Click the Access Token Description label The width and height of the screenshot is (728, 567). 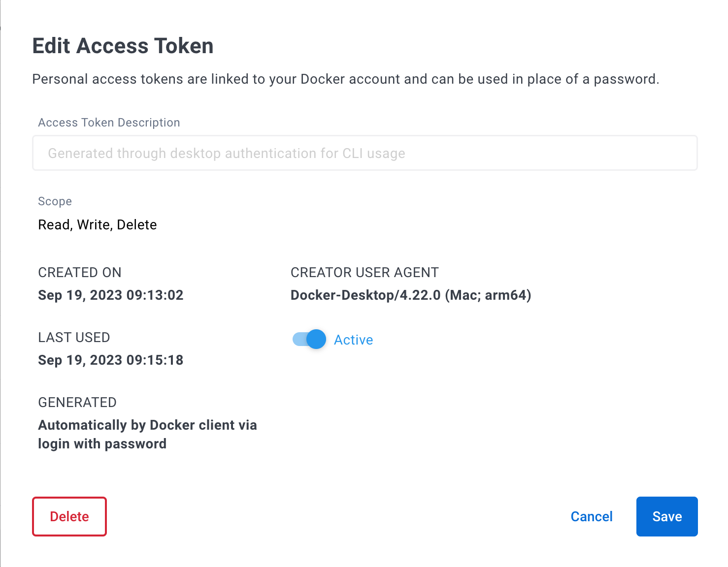(109, 122)
